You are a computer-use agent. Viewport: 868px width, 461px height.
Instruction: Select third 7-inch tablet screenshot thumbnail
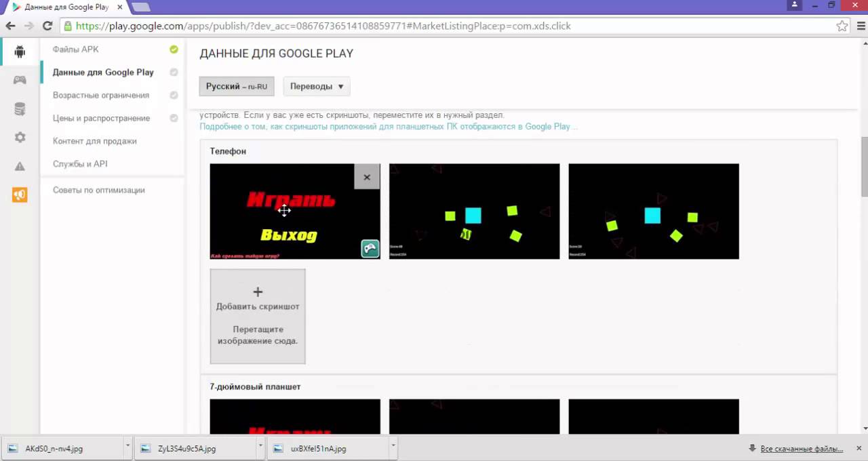654,416
